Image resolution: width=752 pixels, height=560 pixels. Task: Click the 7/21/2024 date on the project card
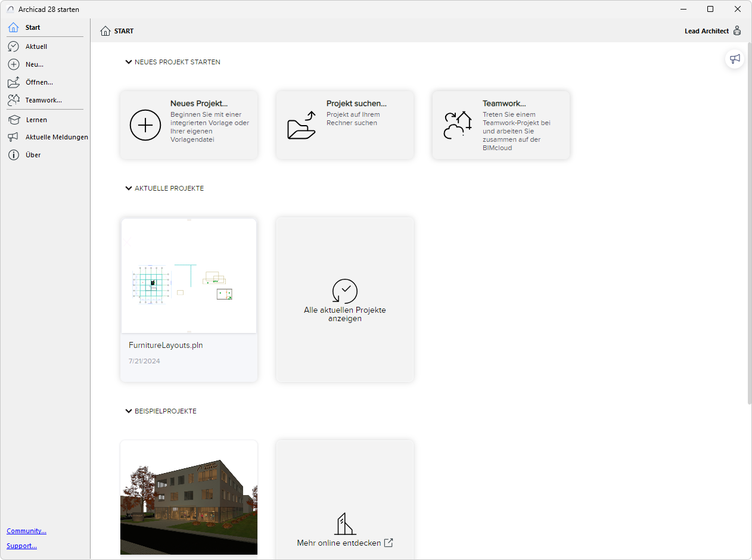(x=144, y=361)
